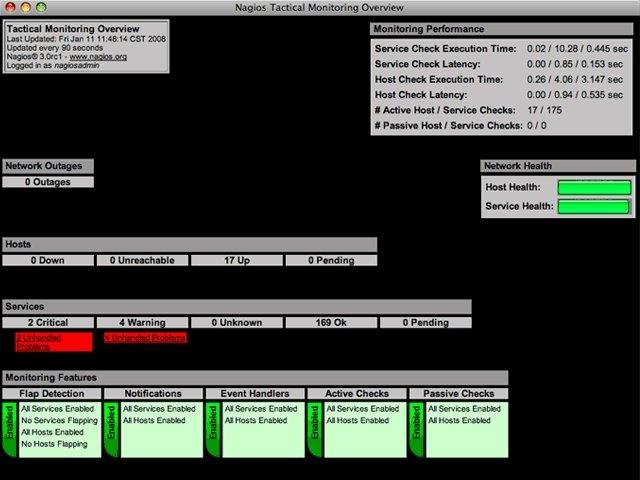Image resolution: width=640 pixels, height=480 pixels.
Task: Click Passive Host / Service Checks label
Action: 449,126
